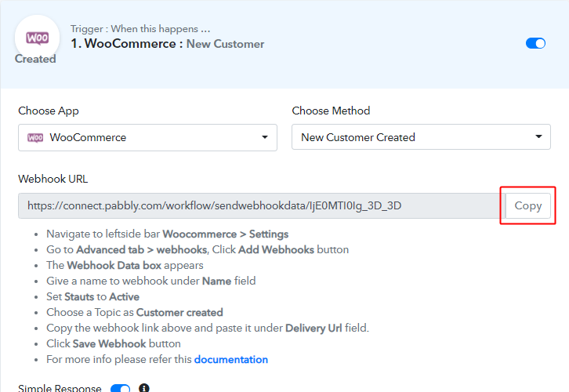Open the Choose App WooCommerce dropdown
The image size is (569, 392).
[x=147, y=137]
